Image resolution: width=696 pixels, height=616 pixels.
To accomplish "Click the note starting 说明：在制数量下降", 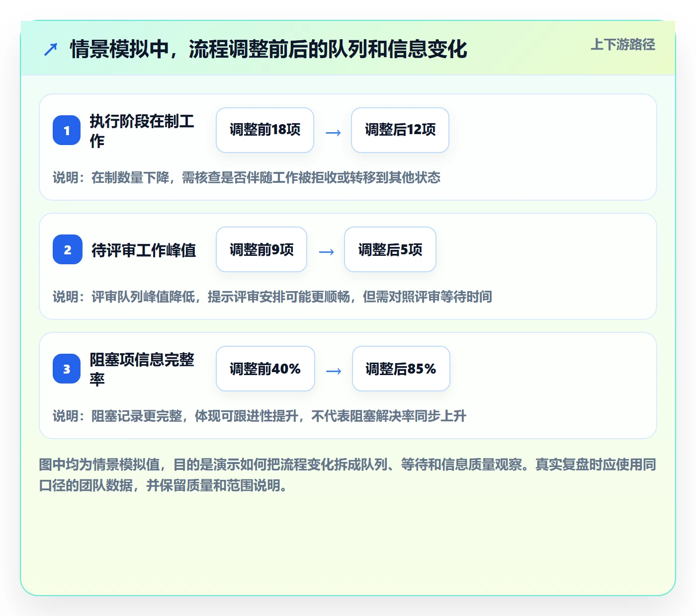I will tap(247, 177).
